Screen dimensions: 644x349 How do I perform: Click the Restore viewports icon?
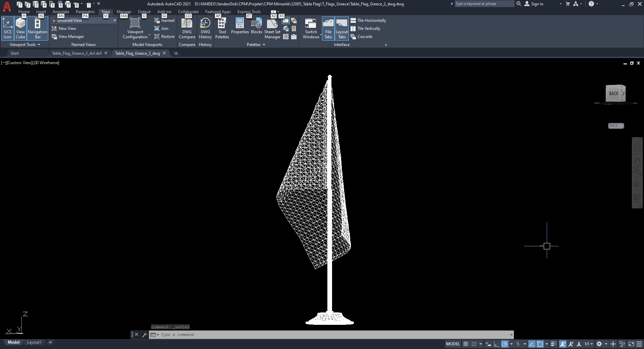(157, 37)
